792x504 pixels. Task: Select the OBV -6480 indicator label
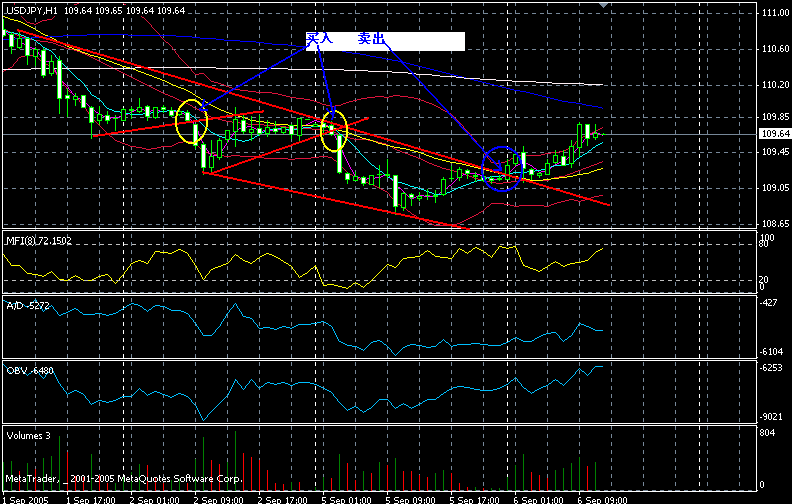(x=30, y=371)
